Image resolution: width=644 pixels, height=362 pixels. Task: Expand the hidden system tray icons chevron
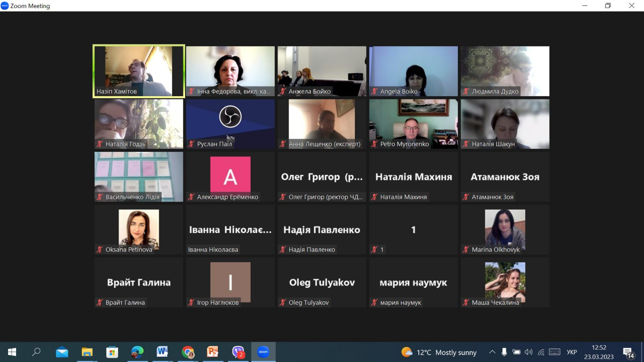(492, 352)
